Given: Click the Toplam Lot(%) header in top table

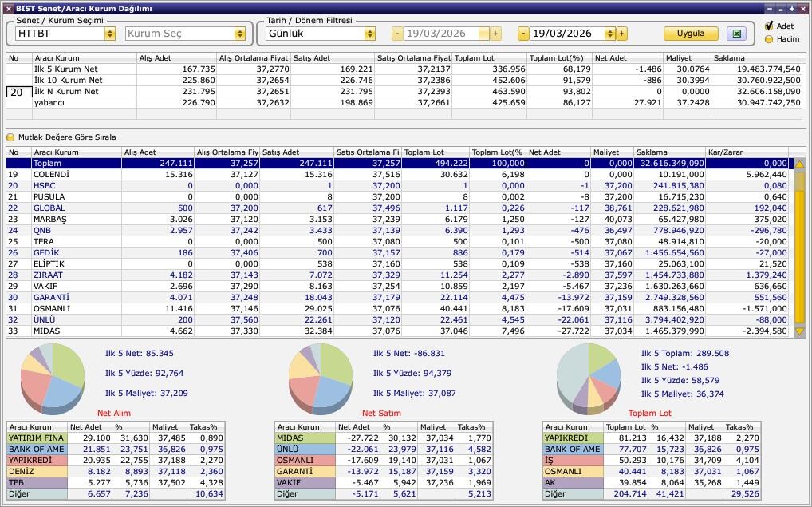Looking at the screenshot, I should click(559, 58).
